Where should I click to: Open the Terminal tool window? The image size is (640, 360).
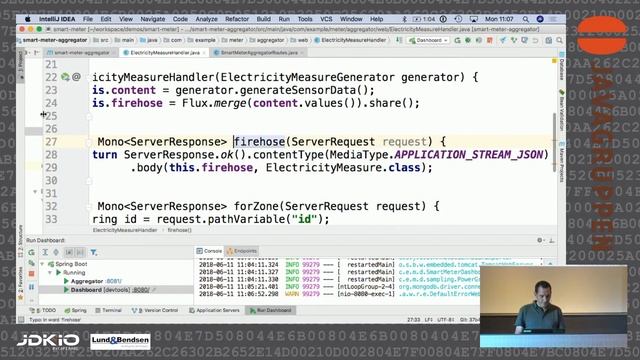click(x=109, y=311)
